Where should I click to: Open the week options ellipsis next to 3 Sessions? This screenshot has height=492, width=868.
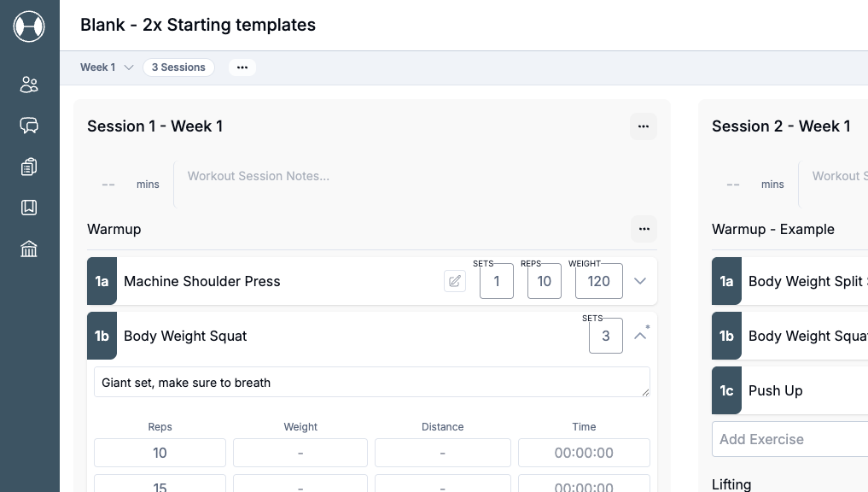click(242, 67)
